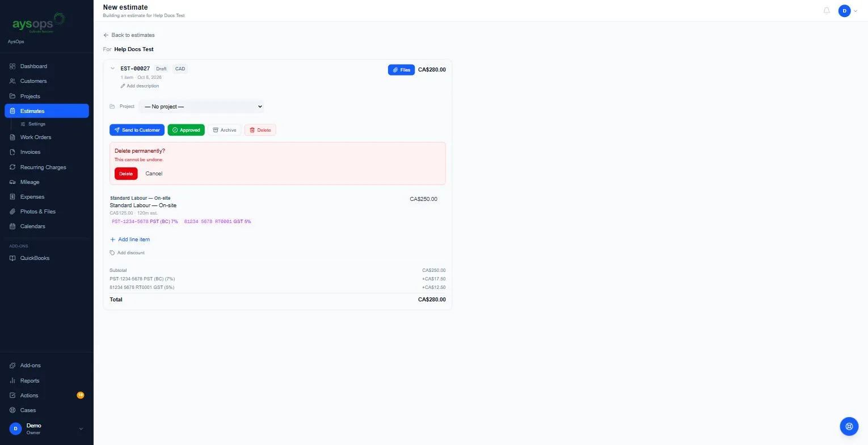Image resolution: width=868 pixels, height=445 pixels.
Task: Open the Expenses page
Action: pyautogui.click(x=47, y=197)
